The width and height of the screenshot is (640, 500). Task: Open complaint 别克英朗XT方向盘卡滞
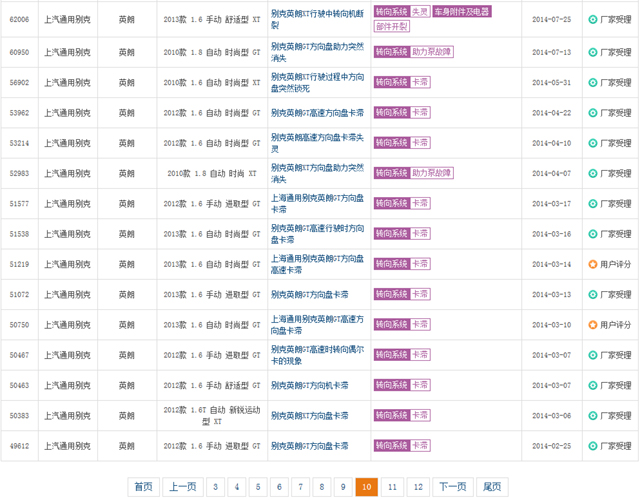(x=309, y=416)
